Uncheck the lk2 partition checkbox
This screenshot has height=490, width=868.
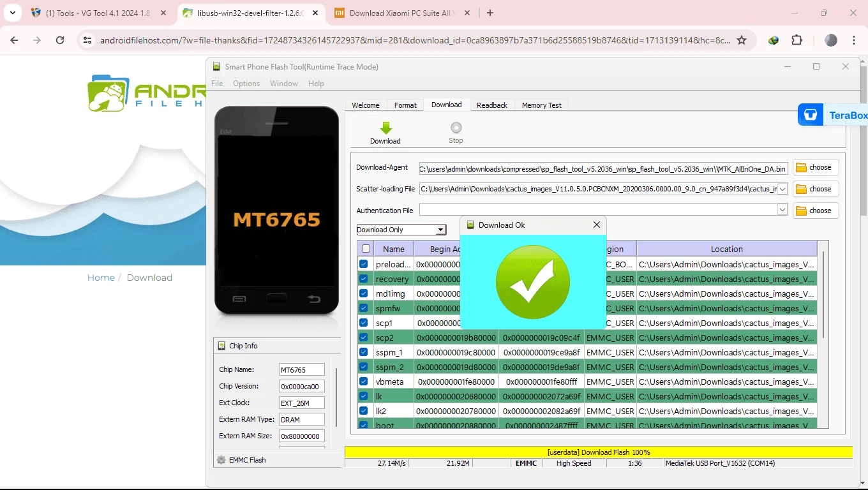click(364, 411)
